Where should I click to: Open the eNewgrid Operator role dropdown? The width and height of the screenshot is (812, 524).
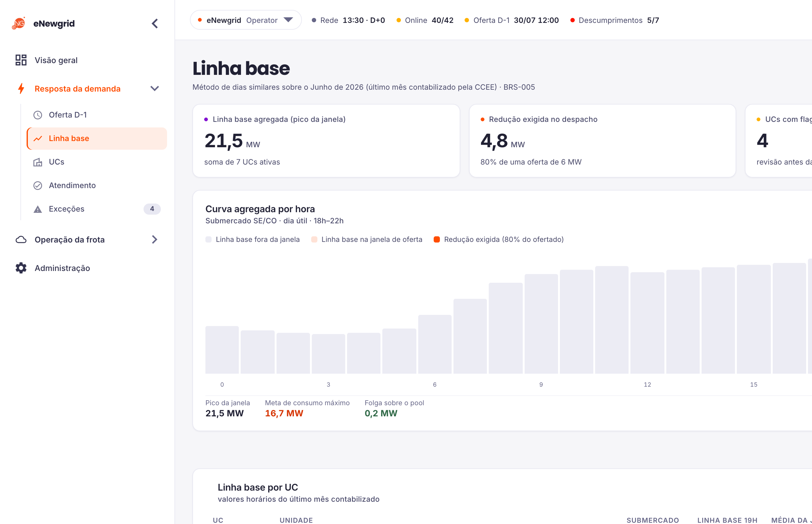[x=246, y=20]
